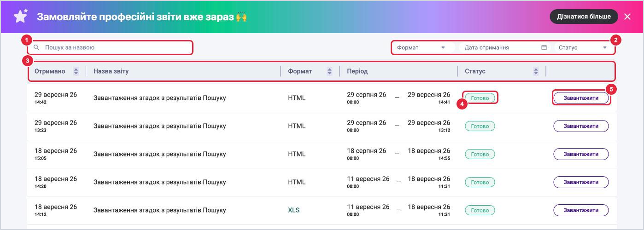Screen dimensions: 644x230
Task: Click report name in the 14:12 row
Action: (160, 210)
